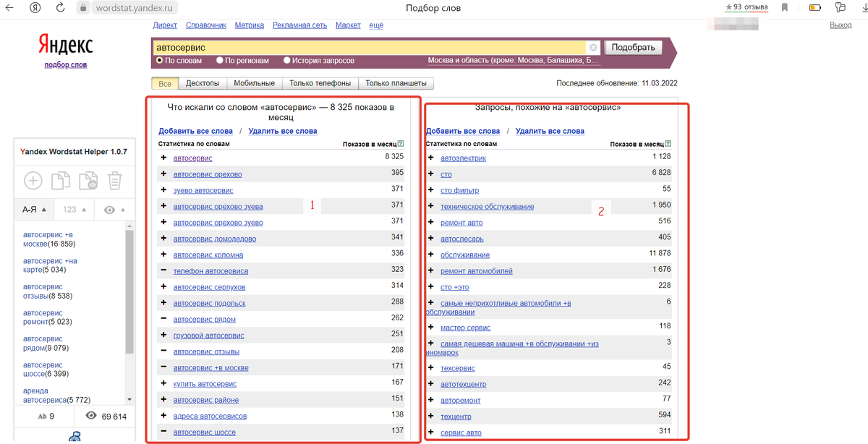
Task: Open region selector «Москва и область»
Action: (x=514, y=61)
